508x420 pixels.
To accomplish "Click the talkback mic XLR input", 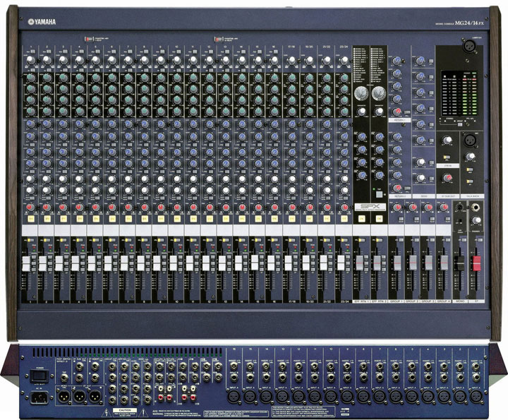I will point(468,140).
